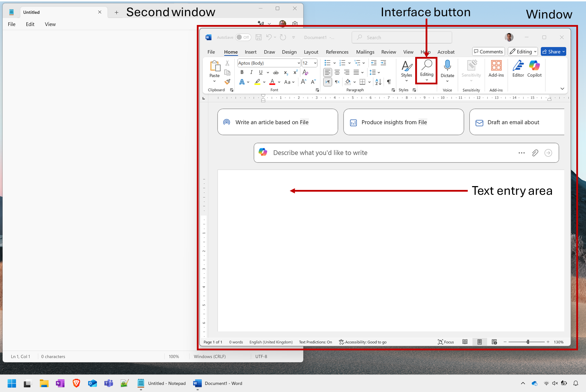Toggle Text Predictions in status bar
This screenshot has width=586, height=392.
315,342
